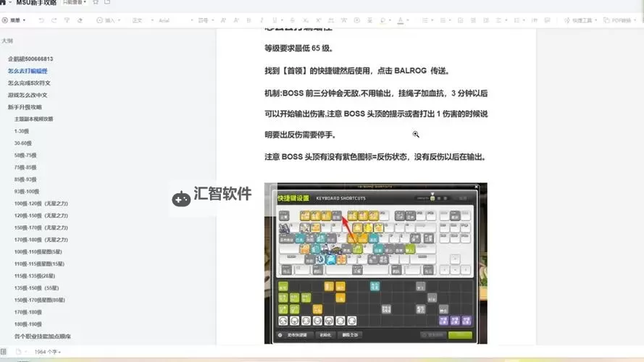Screen dimensions: 644x362
Task: Select the format painter icon
Action: (67, 20)
